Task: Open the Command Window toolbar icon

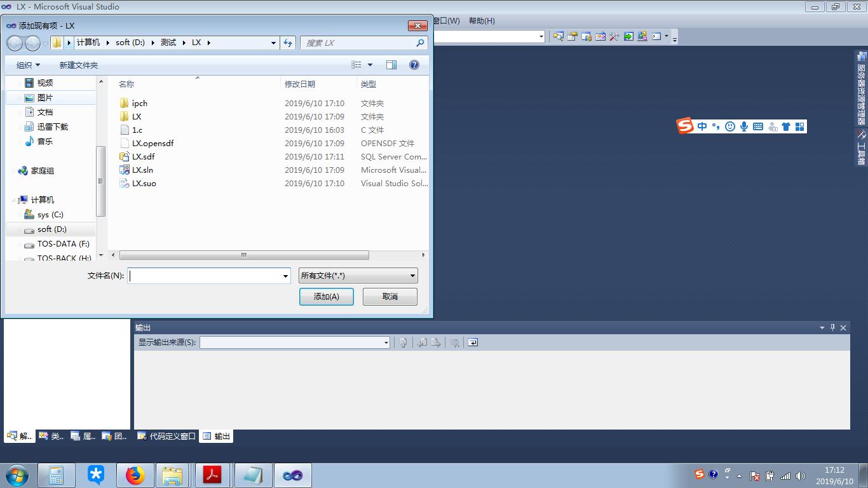Action: (656, 36)
